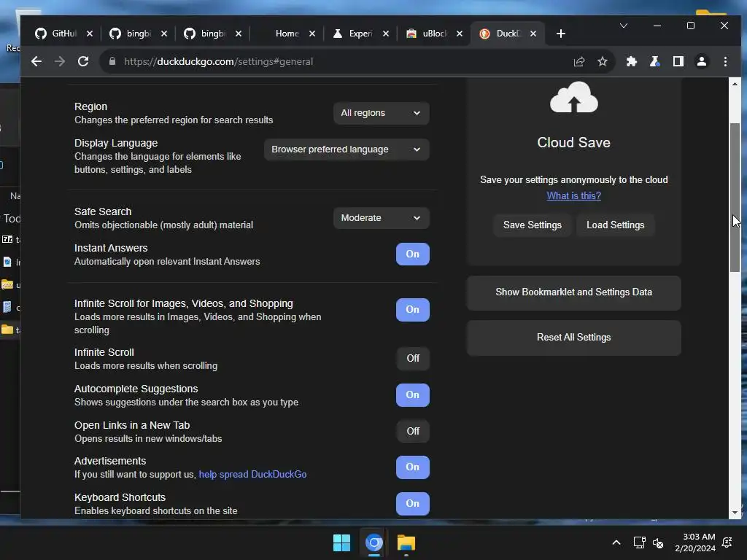Open the Extensions puzzle icon
This screenshot has width=747, height=560.
pos(631,61)
